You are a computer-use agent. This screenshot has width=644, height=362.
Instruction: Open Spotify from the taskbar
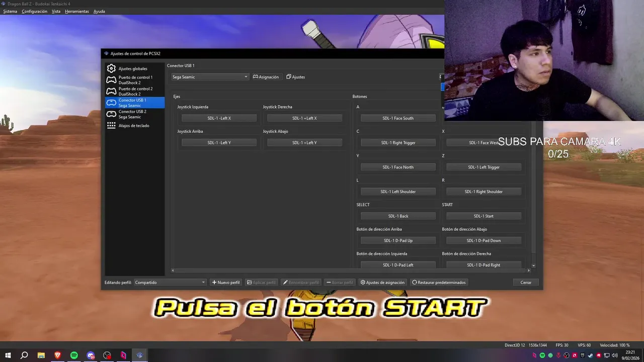(74, 355)
